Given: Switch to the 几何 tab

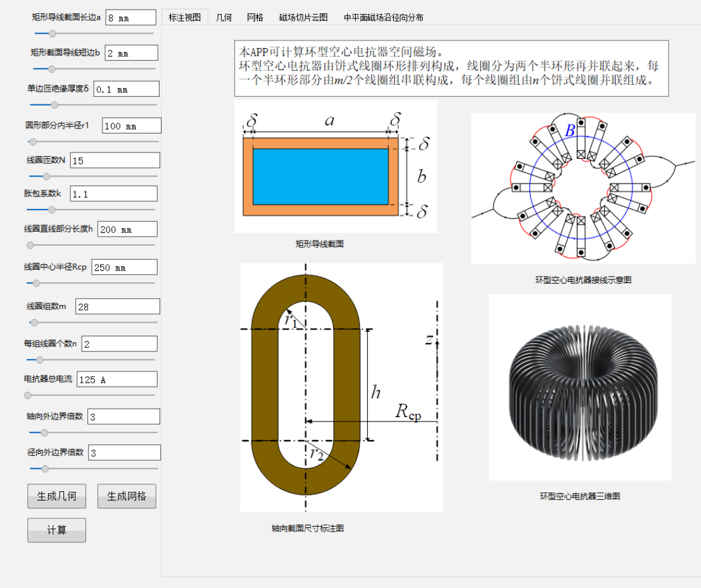Looking at the screenshot, I should [x=224, y=18].
